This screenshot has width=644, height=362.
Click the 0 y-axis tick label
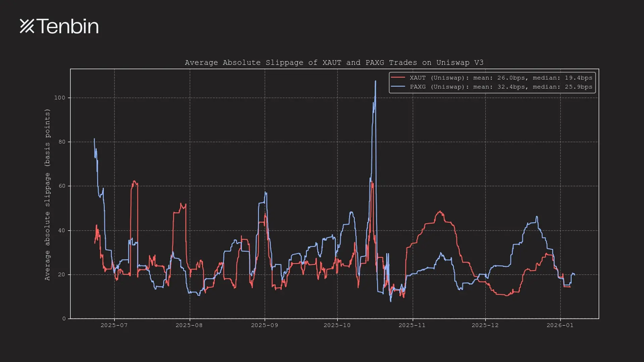tap(64, 318)
